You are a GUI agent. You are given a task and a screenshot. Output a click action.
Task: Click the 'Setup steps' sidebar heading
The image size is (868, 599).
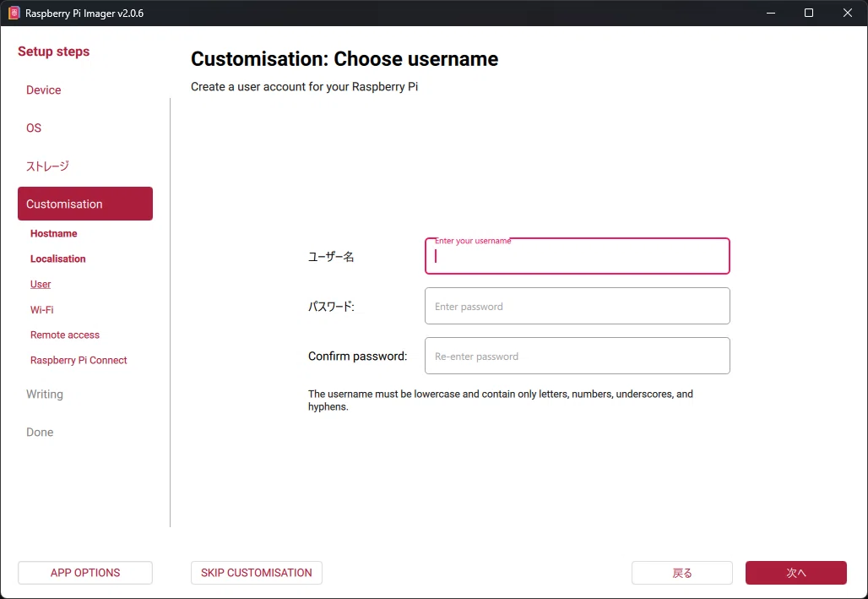click(54, 52)
